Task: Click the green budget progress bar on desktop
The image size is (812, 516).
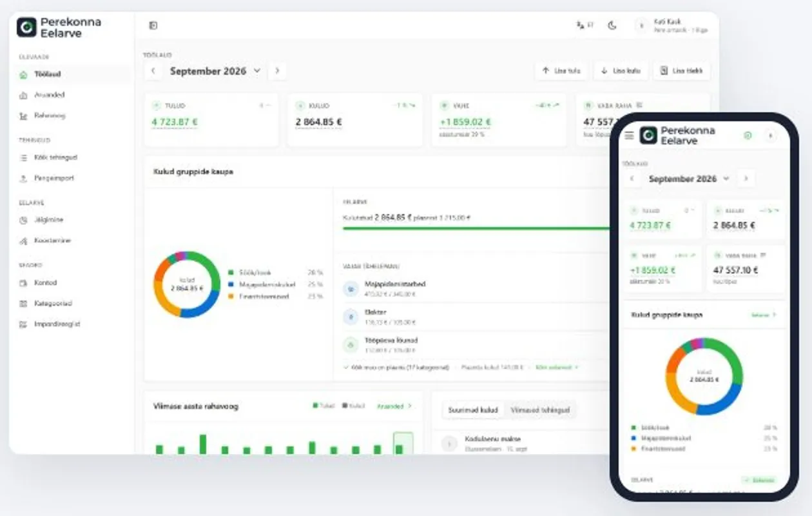Action: pyautogui.click(x=477, y=228)
